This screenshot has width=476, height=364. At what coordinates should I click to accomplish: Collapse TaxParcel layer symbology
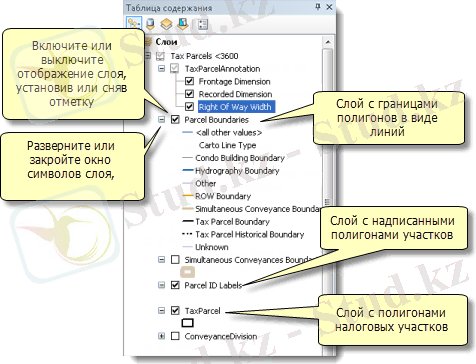pos(162,311)
